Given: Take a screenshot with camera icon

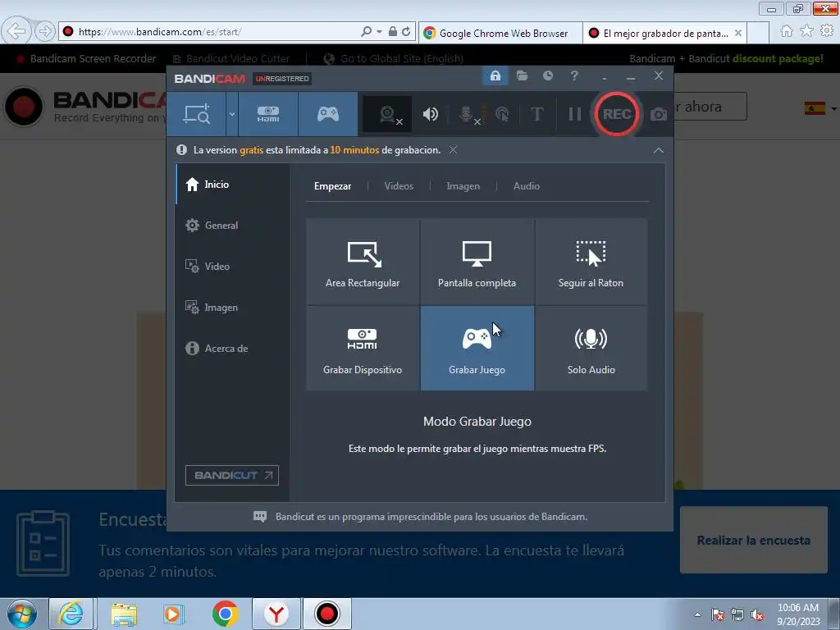Looking at the screenshot, I should point(659,114).
